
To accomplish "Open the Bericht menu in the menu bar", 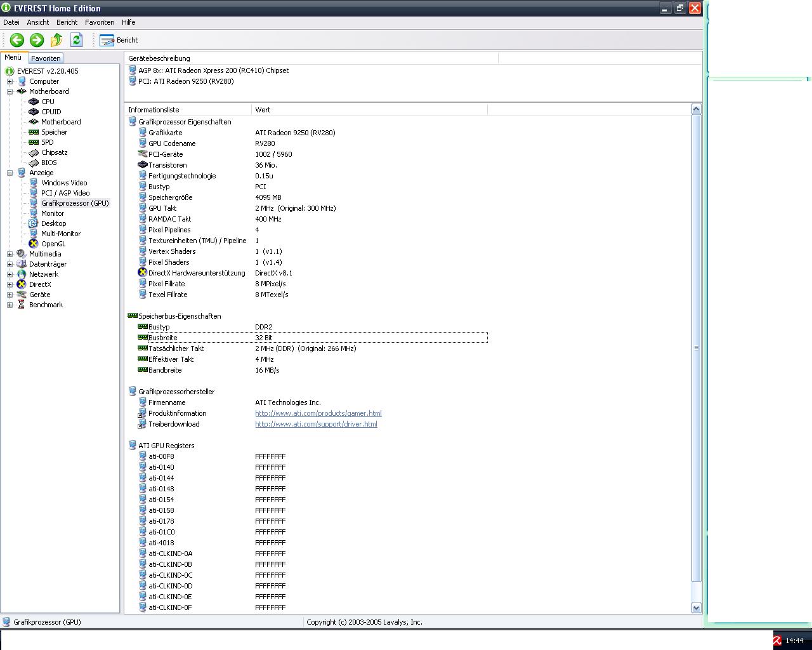I will 67,22.
